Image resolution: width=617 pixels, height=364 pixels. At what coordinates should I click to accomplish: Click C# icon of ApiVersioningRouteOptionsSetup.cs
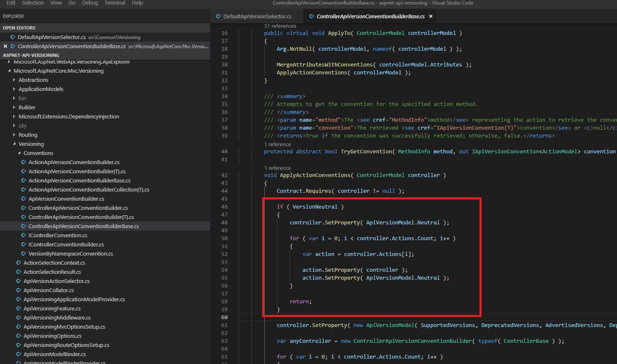19,345
